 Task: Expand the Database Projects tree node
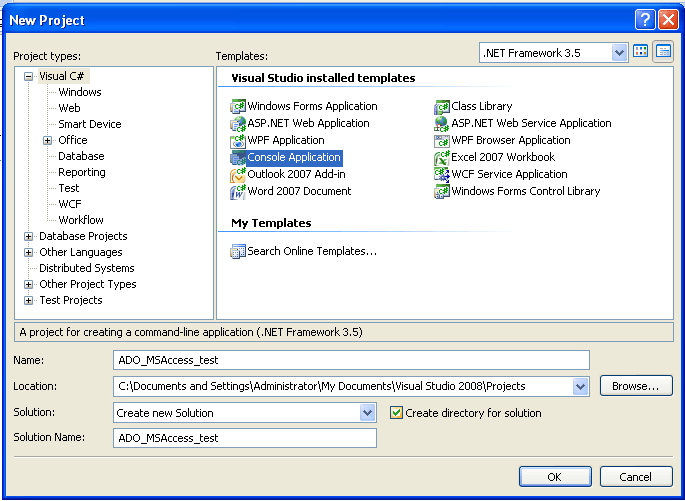[28, 236]
